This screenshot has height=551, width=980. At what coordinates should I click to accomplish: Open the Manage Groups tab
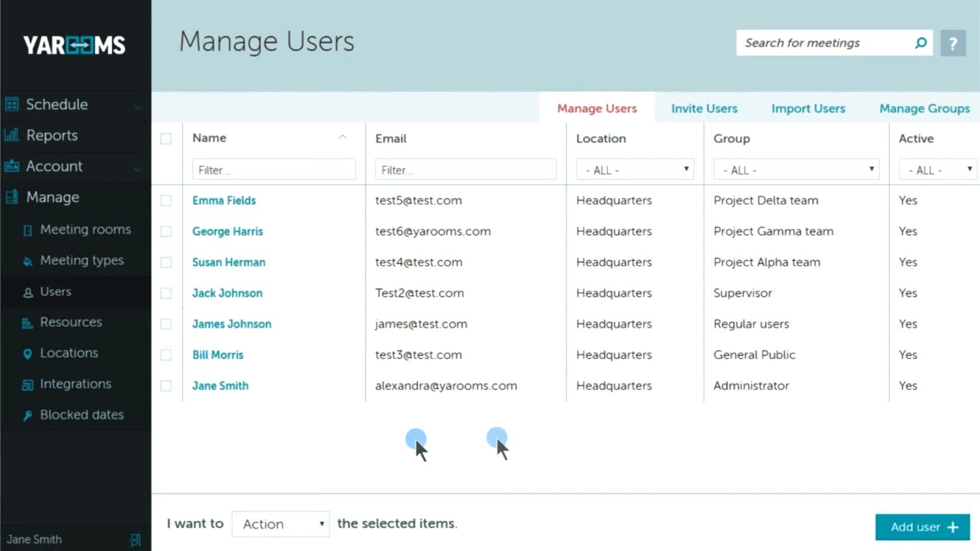924,109
